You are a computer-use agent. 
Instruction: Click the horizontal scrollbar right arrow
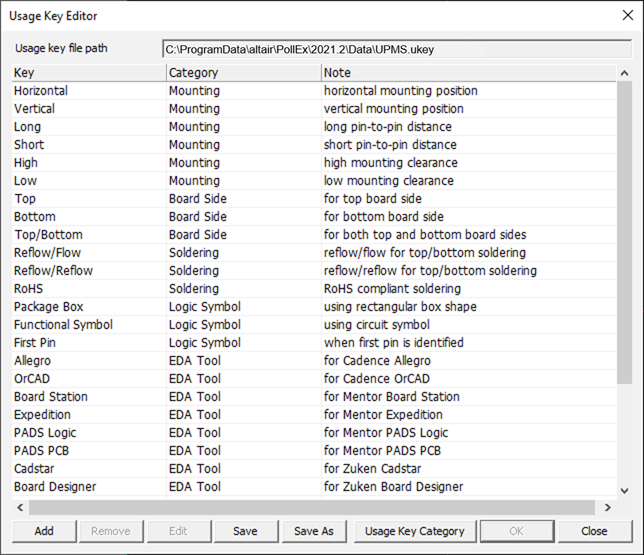608,507
